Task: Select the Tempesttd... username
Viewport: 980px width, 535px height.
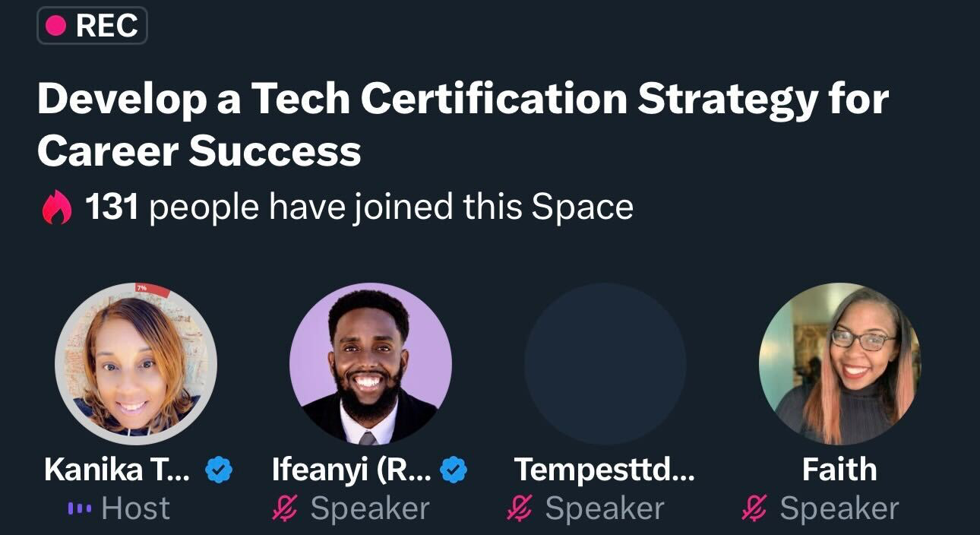Action: coord(605,470)
